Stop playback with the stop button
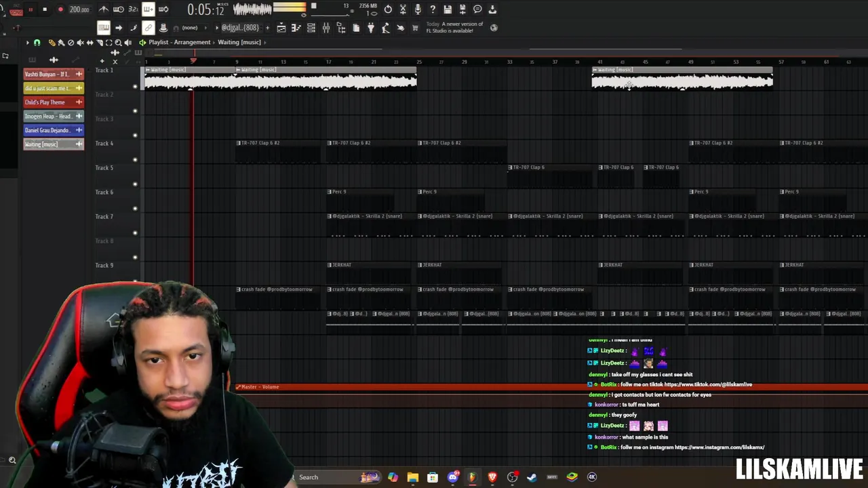Image resolution: width=868 pixels, height=488 pixels. click(x=45, y=9)
